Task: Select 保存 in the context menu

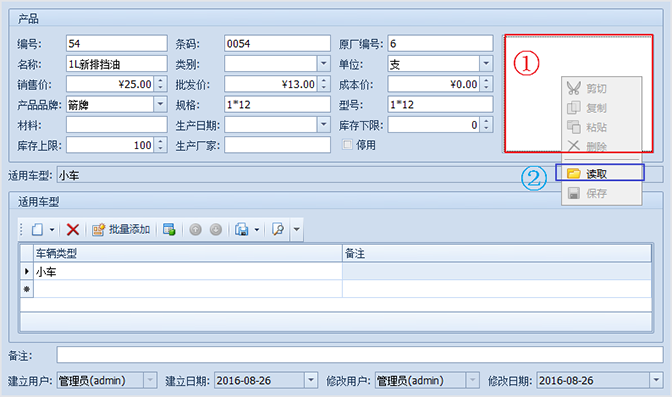Action: 602,193
